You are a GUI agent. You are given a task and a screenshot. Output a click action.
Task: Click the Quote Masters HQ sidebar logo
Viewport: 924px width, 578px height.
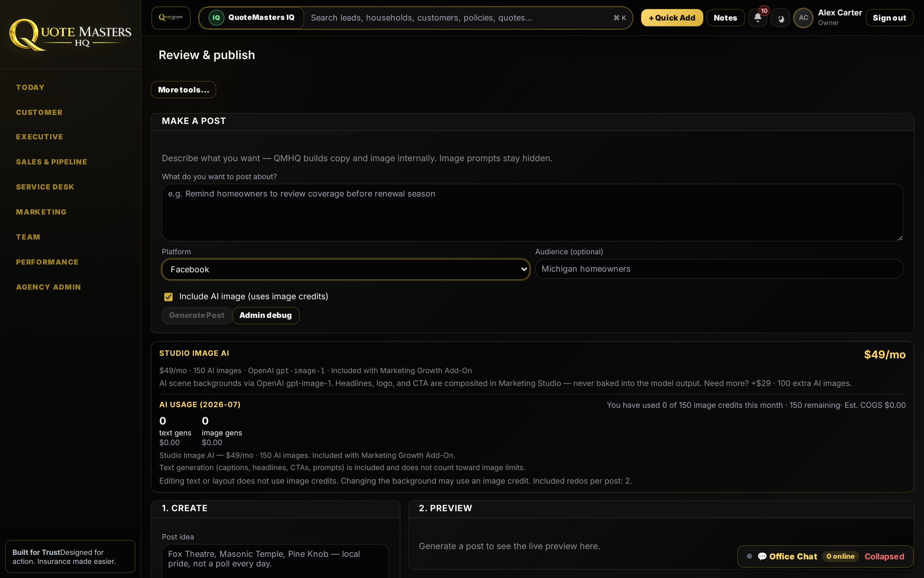point(70,35)
